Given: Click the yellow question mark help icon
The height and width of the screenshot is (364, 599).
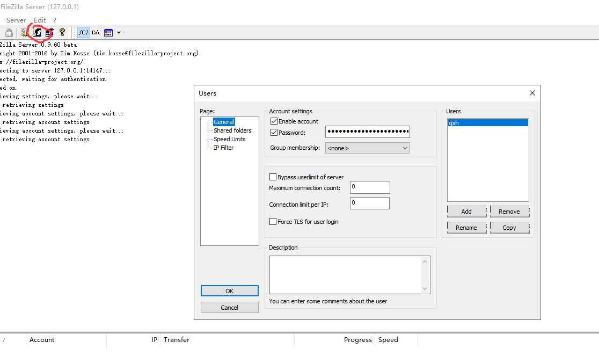Looking at the screenshot, I should (62, 32).
